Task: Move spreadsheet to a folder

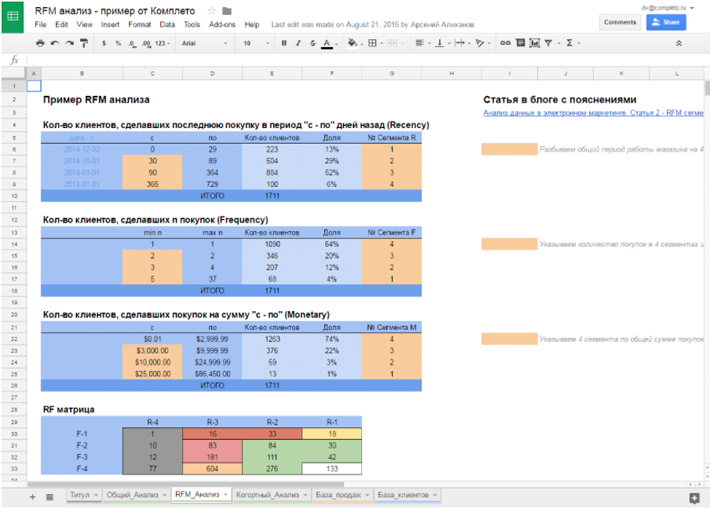Action: pyautogui.click(x=227, y=11)
